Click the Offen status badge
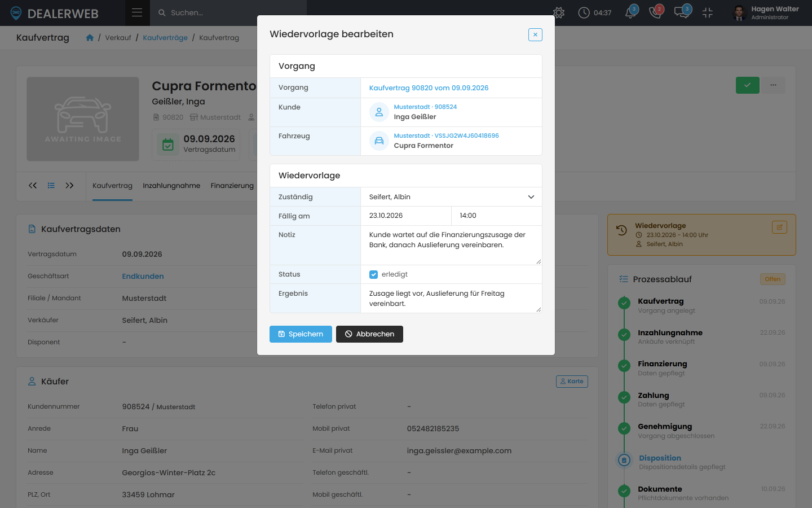Viewport: 812px width, 508px height. click(x=773, y=279)
